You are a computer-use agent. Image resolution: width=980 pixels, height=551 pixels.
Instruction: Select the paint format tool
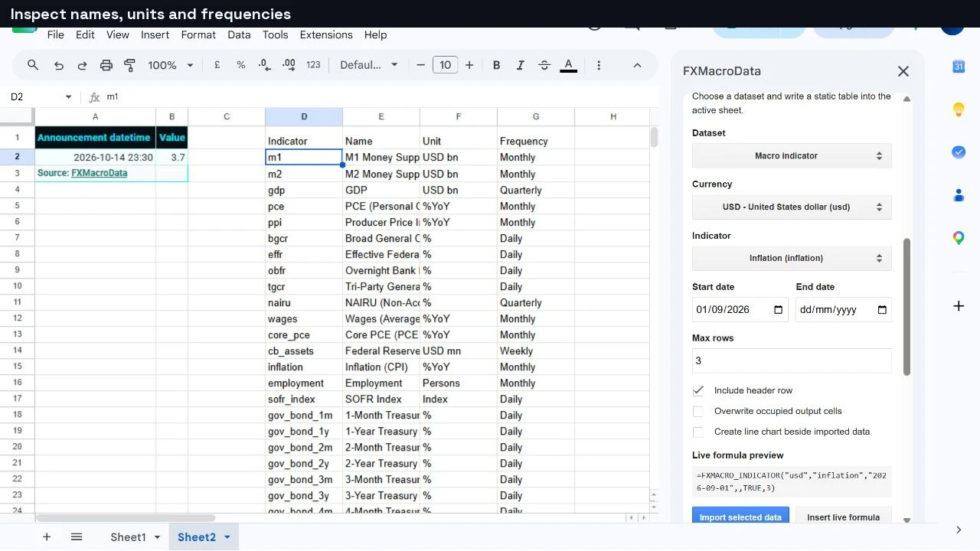click(129, 65)
